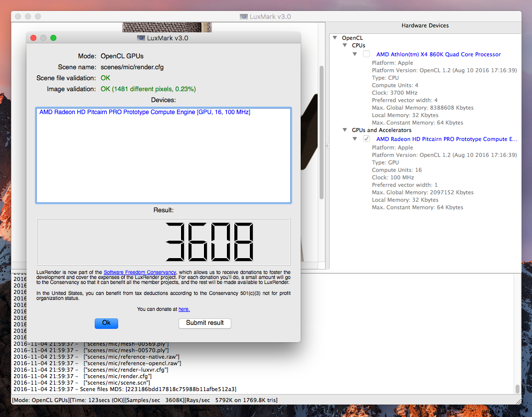Open the Software Freedom Conservancy link
This screenshot has height=417, width=532.
(140, 272)
